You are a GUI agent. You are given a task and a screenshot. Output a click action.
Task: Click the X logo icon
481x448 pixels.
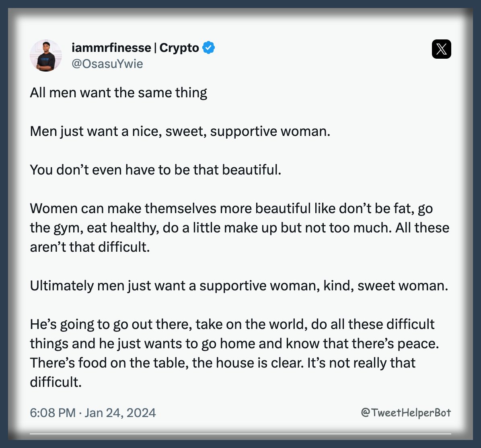(441, 49)
